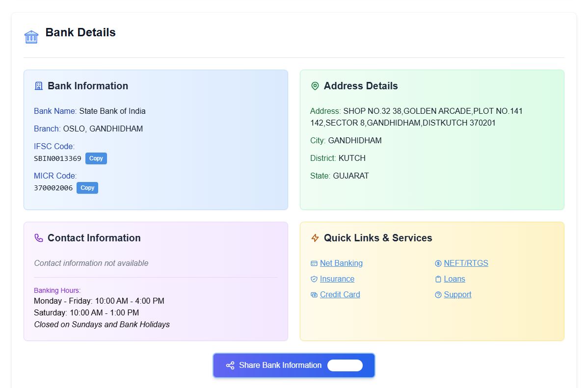The height and width of the screenshot is (388, 588).
Task: Click the shield icon beside Insurance
Action: tap(314, 279)
